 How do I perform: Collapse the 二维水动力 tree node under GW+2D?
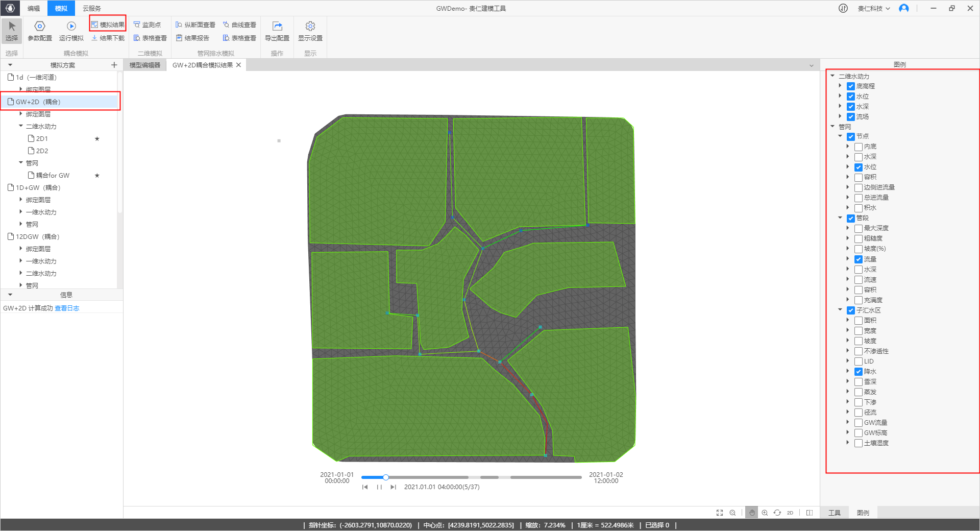click(x=21, y=126)
